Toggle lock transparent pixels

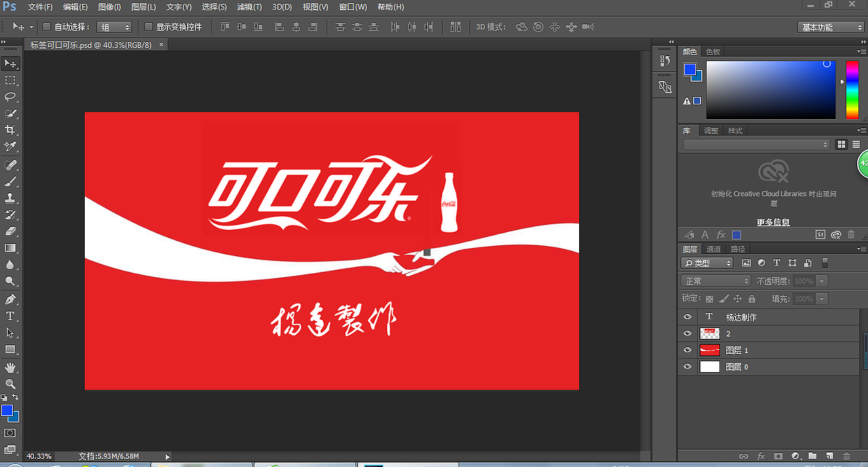tap(709, 299)
